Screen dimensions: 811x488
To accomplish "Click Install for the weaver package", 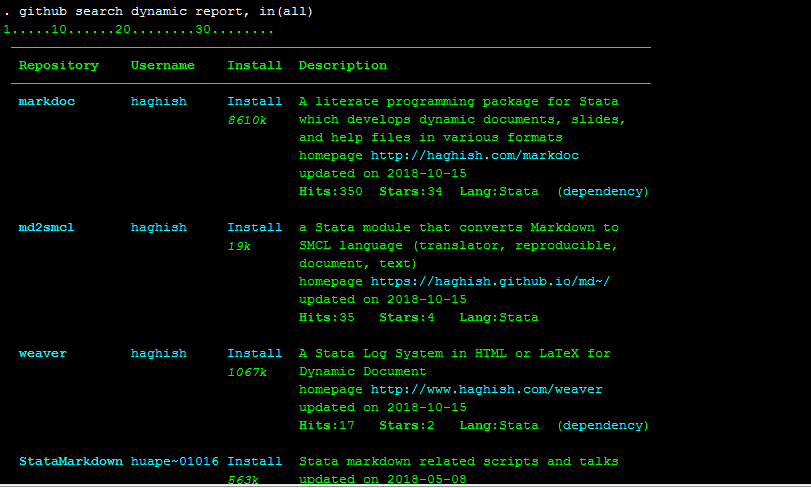I will [x=255, y=354].
